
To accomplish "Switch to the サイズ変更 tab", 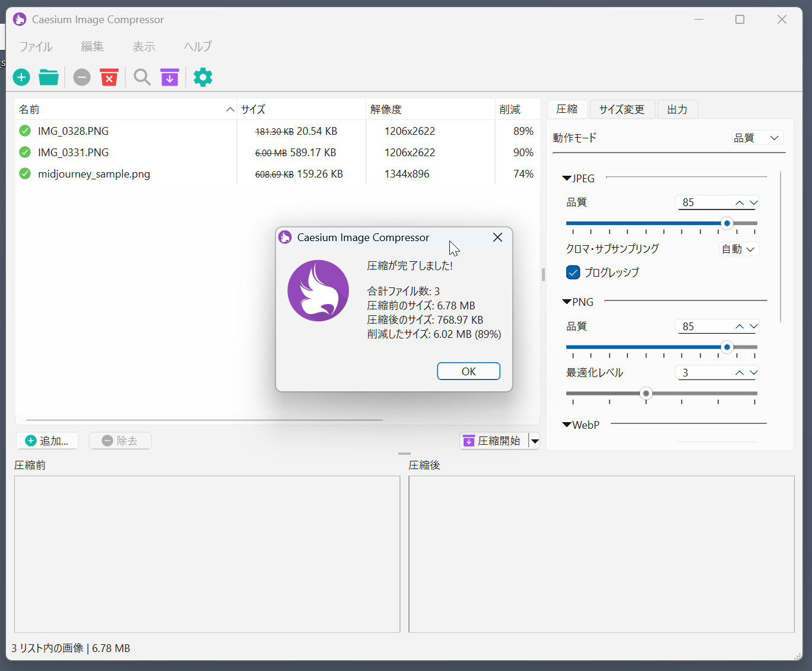I will (621, 109).
